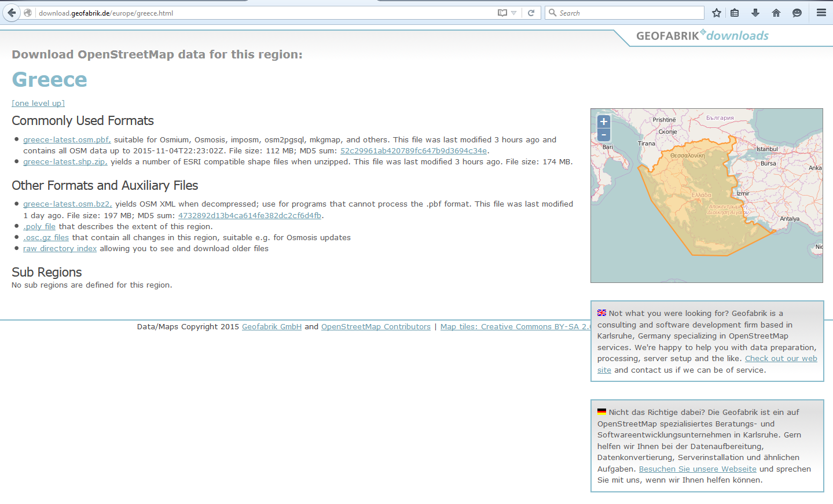Open OpenStreetMap Contributors link
The image size is (833, 504).
tap(376, 326)
